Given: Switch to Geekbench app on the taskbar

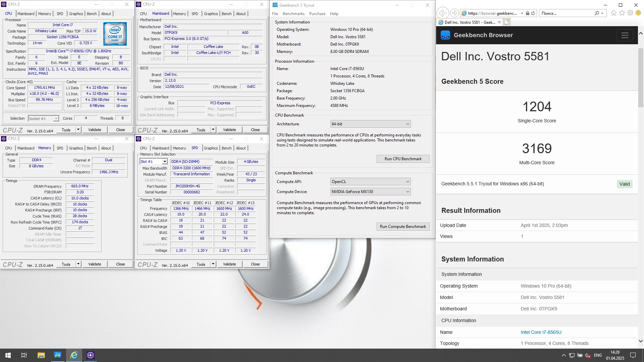Looking at the screenshot, I should (x=58, y=355).
